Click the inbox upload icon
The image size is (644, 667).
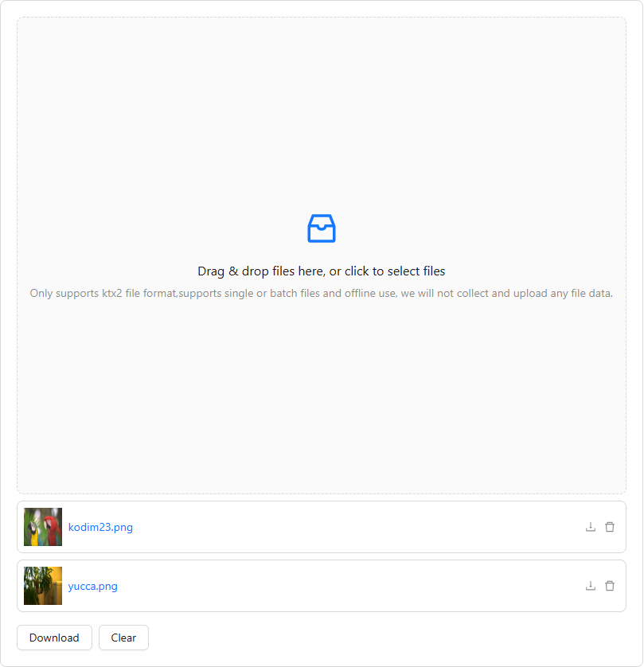coord(321,228)
